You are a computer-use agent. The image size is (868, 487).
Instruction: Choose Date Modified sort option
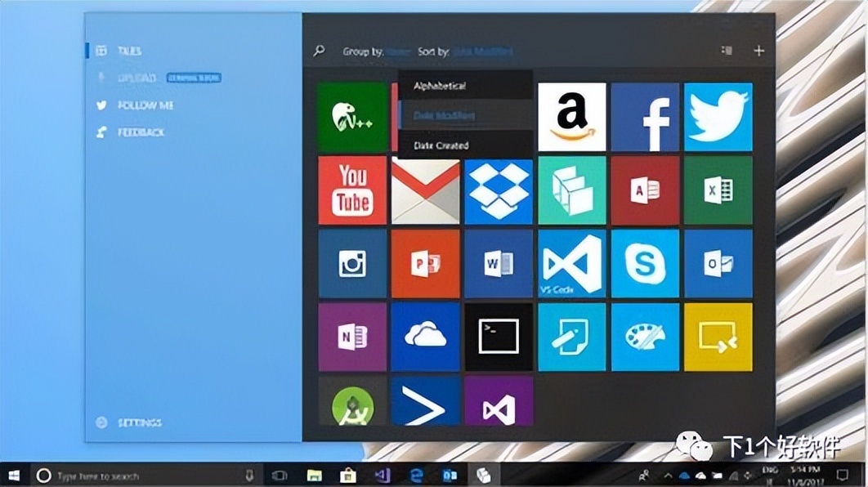466,115
